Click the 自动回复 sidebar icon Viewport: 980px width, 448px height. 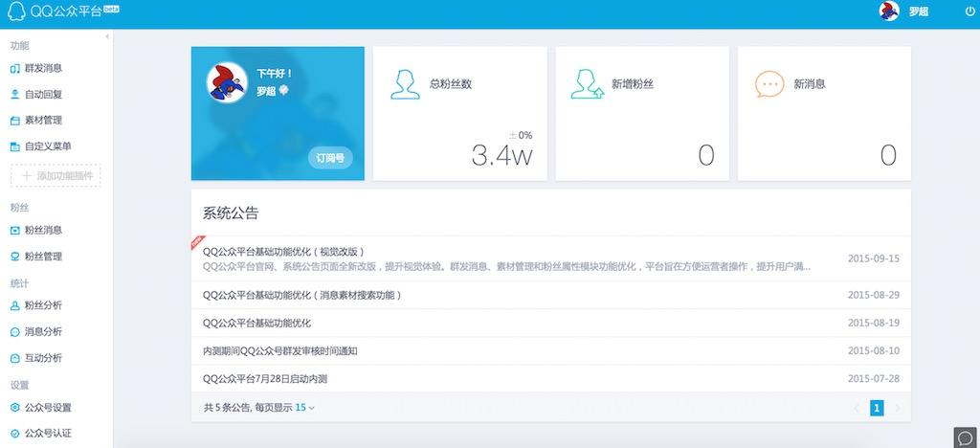15,95
